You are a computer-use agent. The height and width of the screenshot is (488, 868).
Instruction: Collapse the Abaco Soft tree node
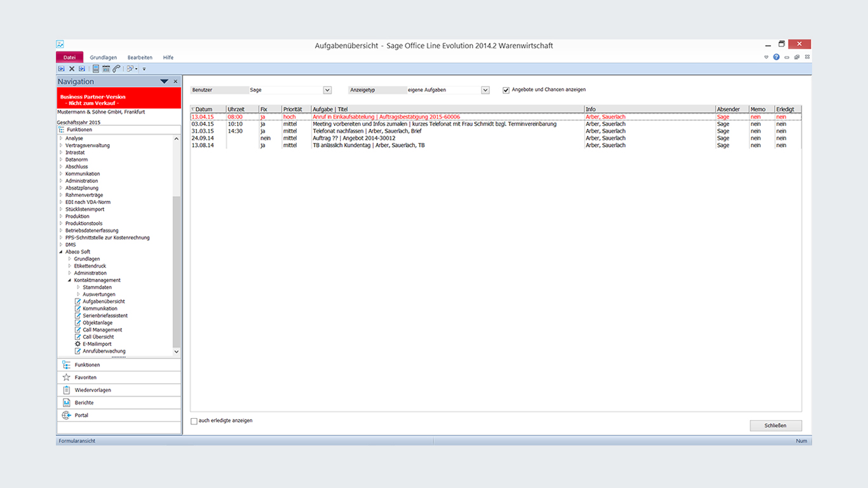[61, 252]
